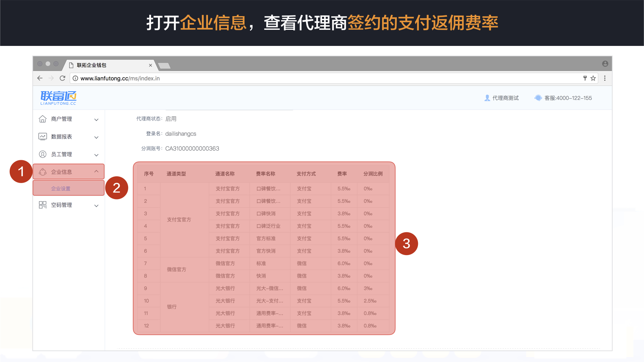Expand the 商户管理 menu chevron
The height and width of the screenshot is (362, 644).
click(x=96, y=120)
